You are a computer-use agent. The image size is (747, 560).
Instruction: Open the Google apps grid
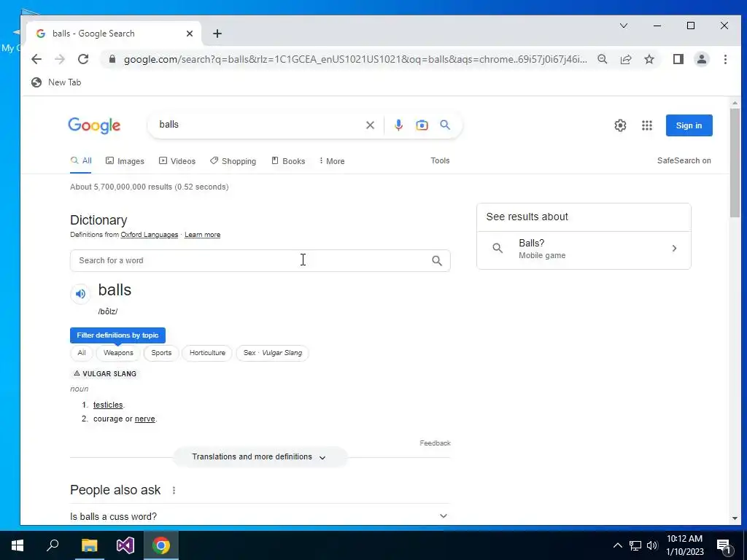[x=646, y=125]
